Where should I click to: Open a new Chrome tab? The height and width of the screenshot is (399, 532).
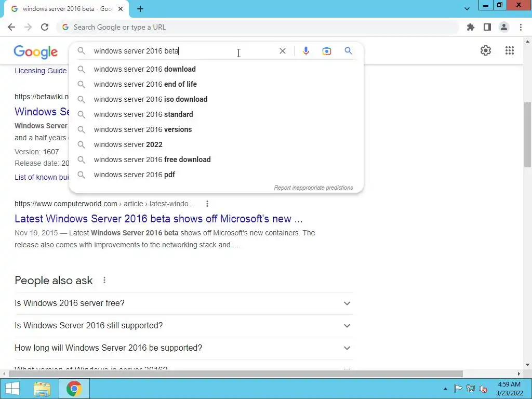point(140,9)
